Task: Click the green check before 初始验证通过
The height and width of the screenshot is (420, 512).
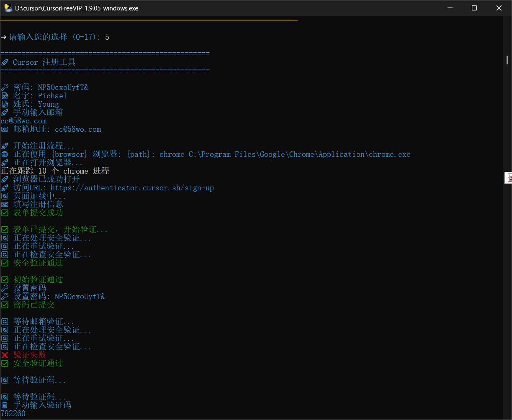Action: pyautogui.click(x=5, y=280)
